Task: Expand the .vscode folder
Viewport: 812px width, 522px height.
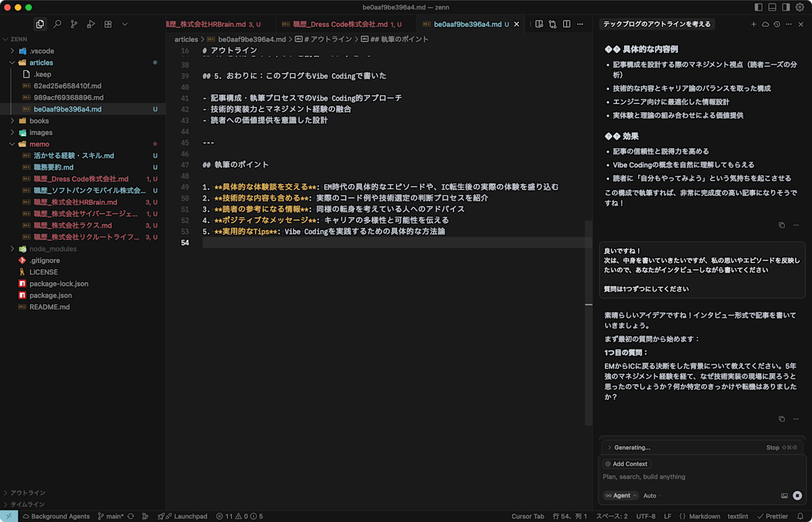Action: [83, 51]
